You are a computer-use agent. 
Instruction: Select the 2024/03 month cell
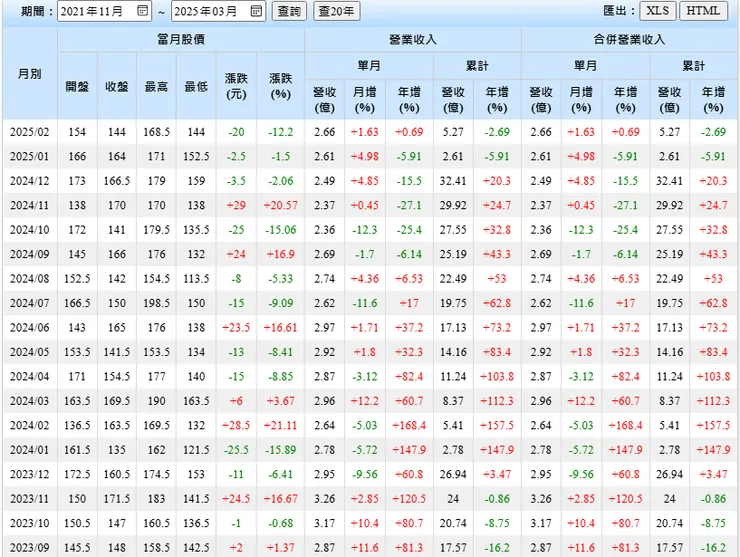(30, 401)
